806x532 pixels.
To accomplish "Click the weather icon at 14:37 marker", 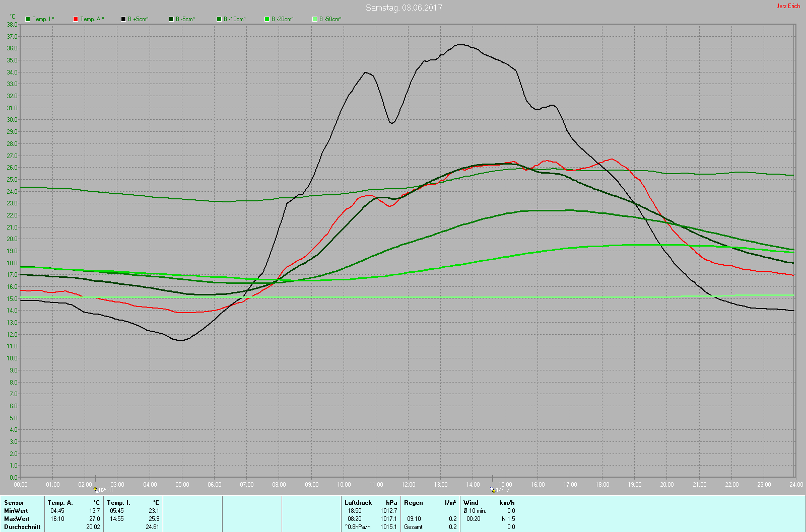I will pyautogui.click(x=492, y=490).
